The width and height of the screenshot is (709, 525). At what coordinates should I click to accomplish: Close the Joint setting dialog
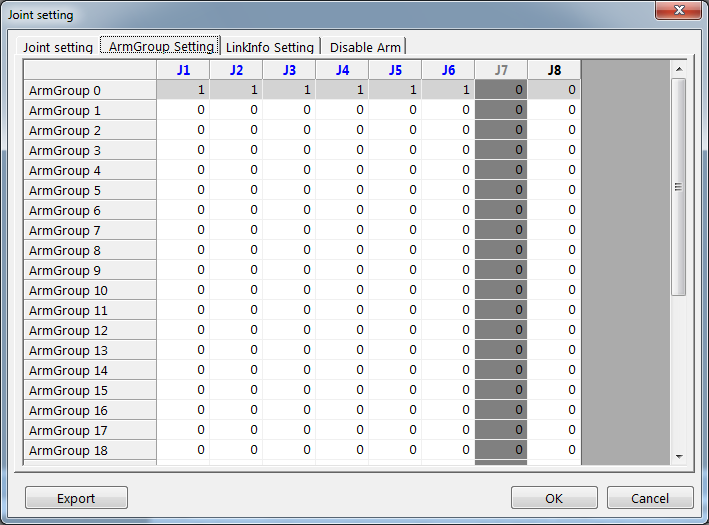point(681,11)
